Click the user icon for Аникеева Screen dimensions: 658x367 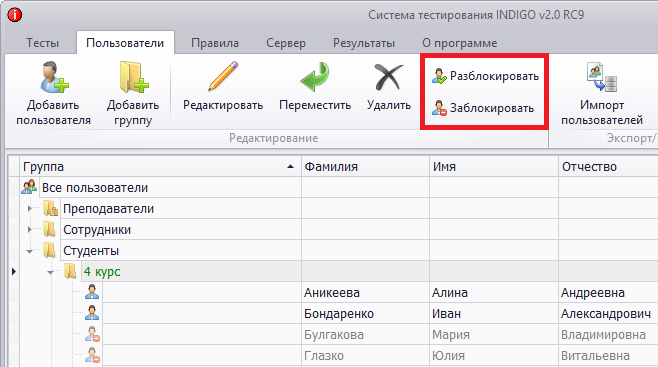(x=92, y=292)
